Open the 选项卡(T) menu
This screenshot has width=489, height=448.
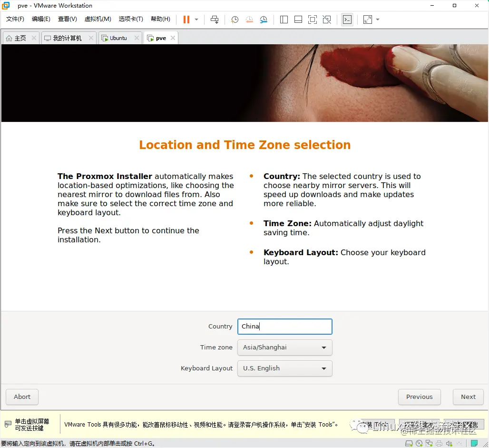(131, 19)
